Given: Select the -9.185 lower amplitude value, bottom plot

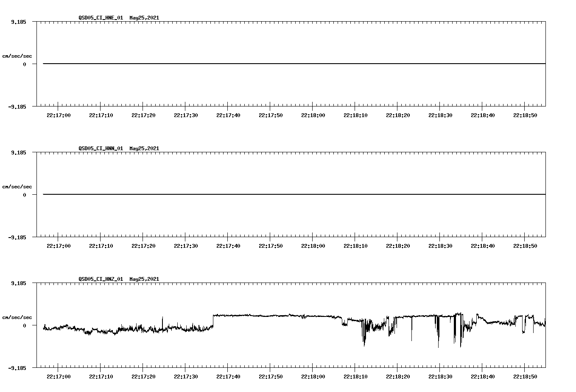Looking at the screenshot, I should [x=17, y=368].
